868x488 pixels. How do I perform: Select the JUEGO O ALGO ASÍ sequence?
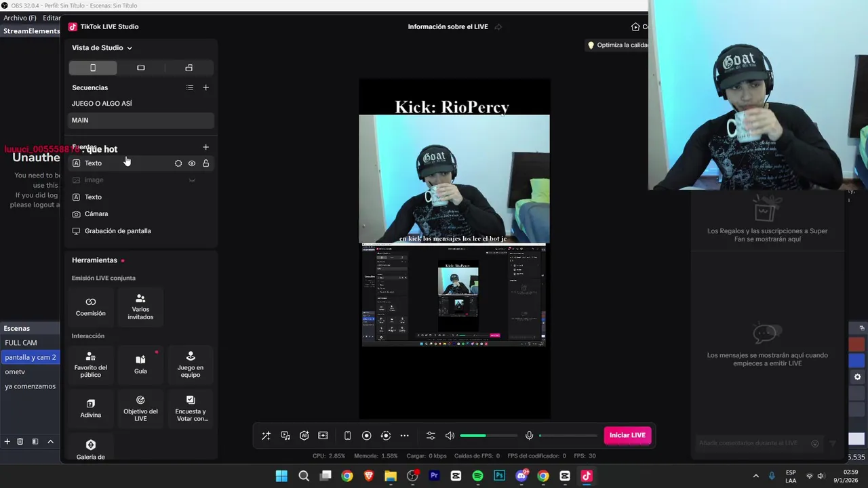[141, 104]
